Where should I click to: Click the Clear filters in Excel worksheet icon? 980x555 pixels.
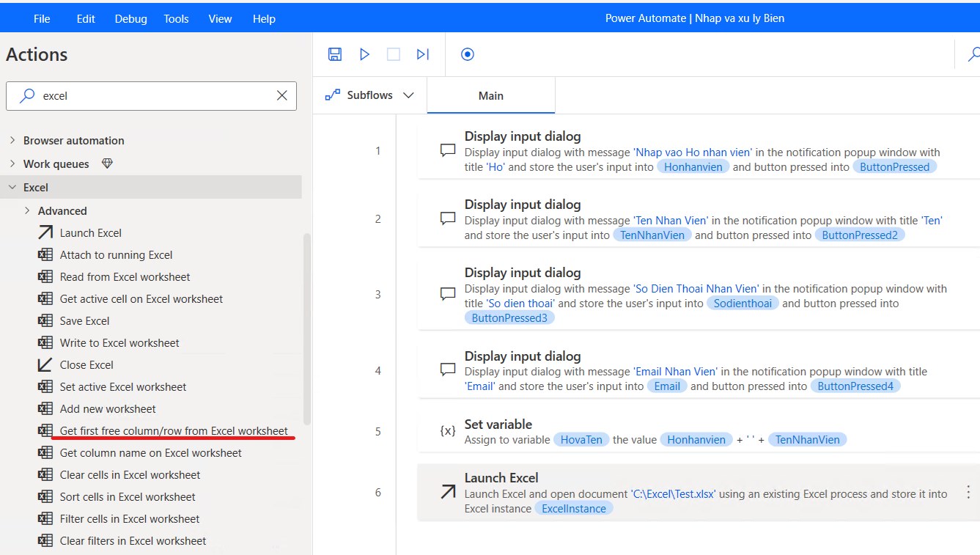(x=45, y=540)
